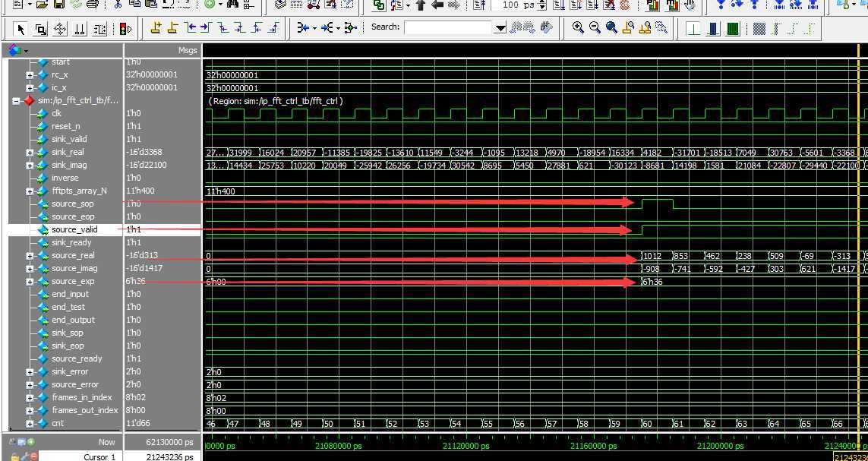Click the Find binoculars icon in top toolbar
The width and height of the screenshot is (868, 461).
232,5
